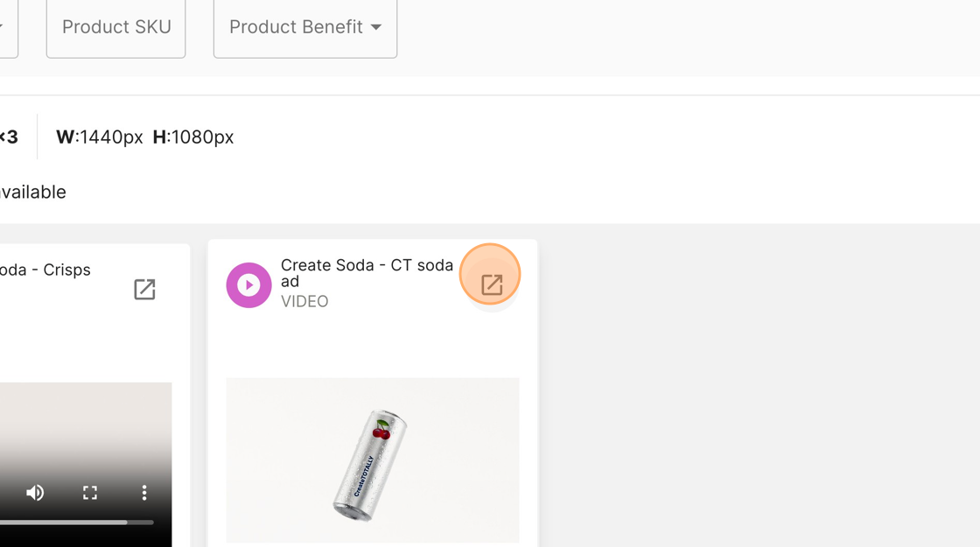
Task: Open the soda can video thumbnail
Action: tap(373, 460)
